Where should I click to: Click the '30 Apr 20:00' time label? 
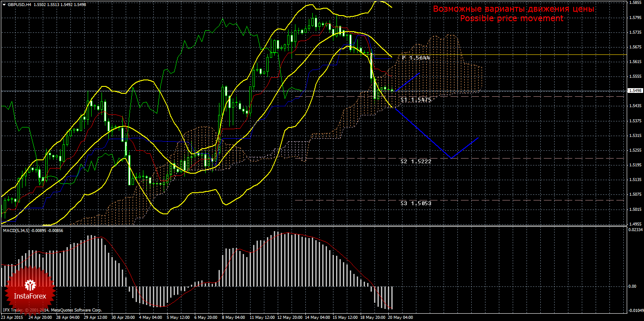123,318
